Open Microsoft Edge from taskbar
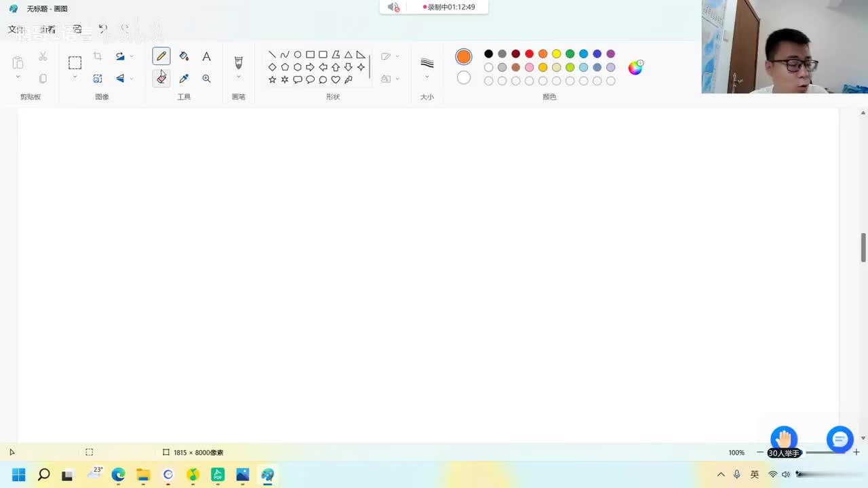868x488 pixels. (x=118, y=474)
